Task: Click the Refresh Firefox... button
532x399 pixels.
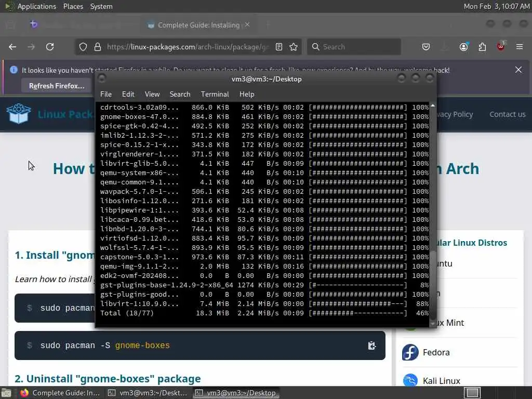Action: 57,86
